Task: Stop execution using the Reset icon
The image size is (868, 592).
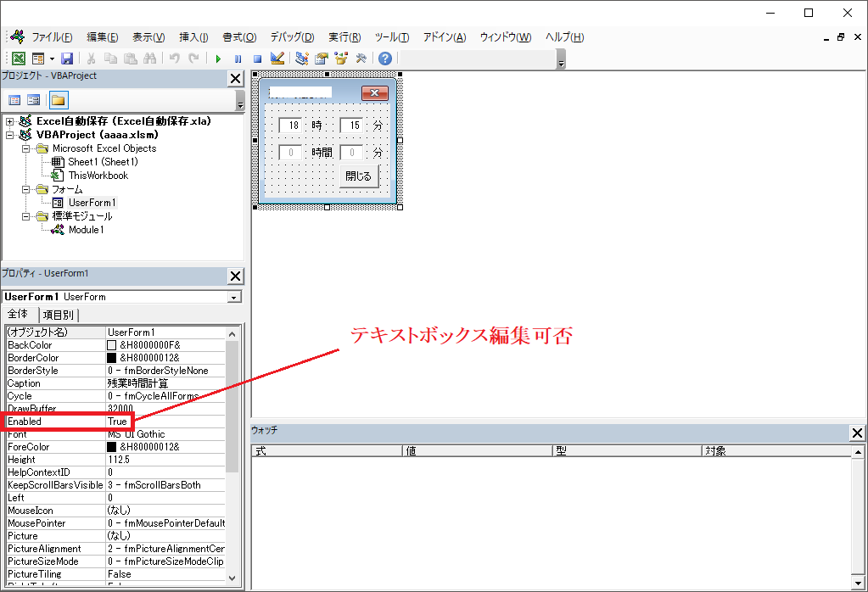Action: (257, 58)
